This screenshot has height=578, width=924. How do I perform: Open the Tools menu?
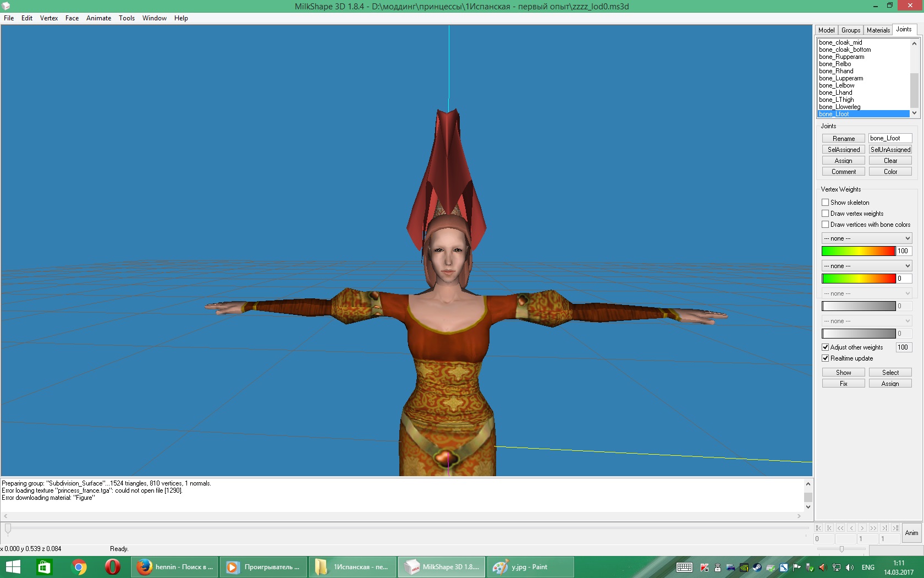[x=127, y=18]
